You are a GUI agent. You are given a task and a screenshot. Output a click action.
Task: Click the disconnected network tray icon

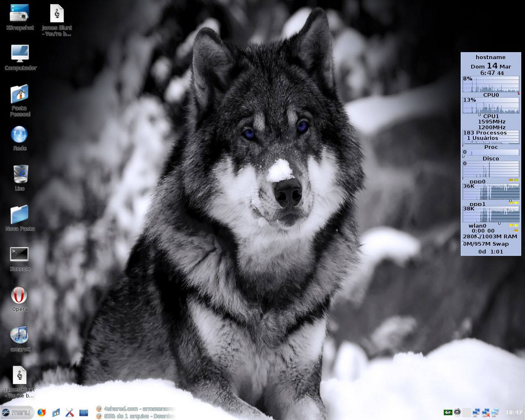486,413
